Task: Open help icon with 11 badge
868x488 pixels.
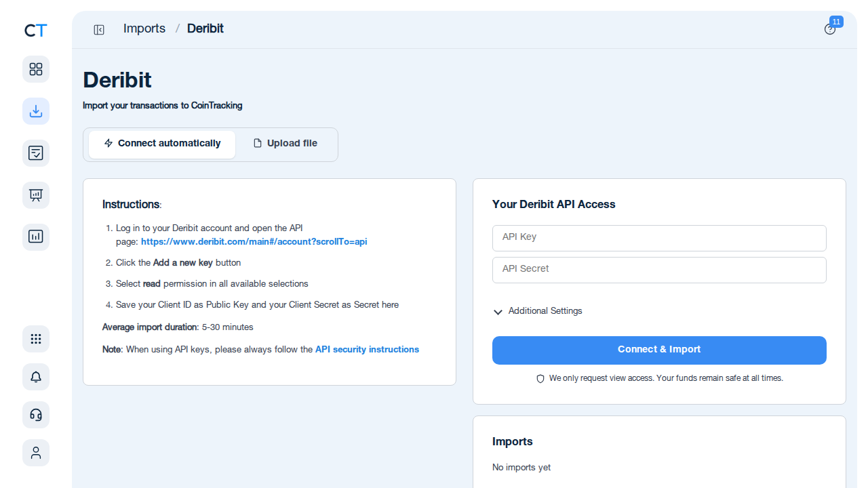Action: (830, 29)
